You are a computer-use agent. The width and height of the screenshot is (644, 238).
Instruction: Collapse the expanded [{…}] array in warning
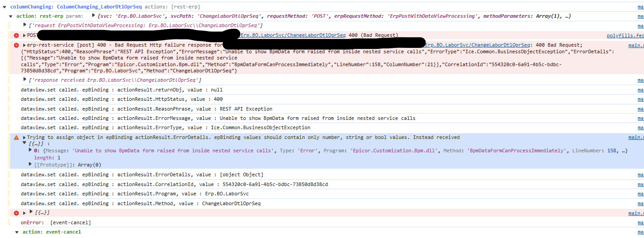point(25,144)
